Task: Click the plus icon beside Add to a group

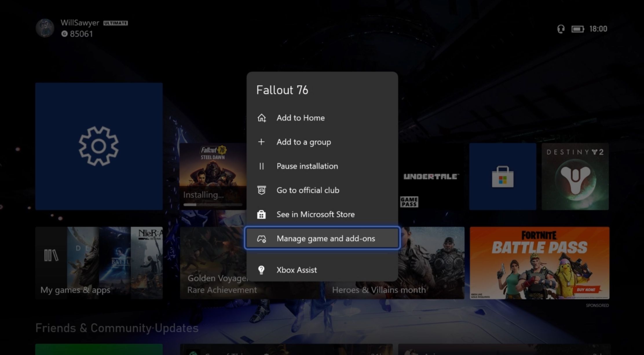Action: click(x=261, y=142)
